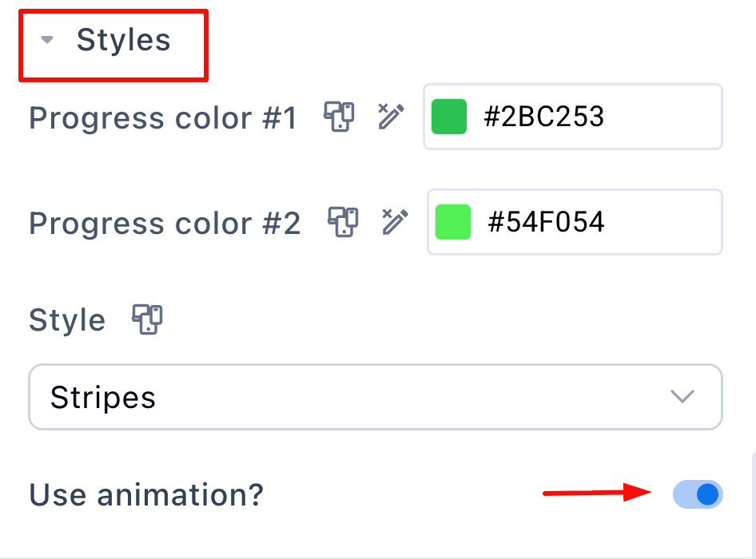Click the panel scrollbar at right edge

753,504
